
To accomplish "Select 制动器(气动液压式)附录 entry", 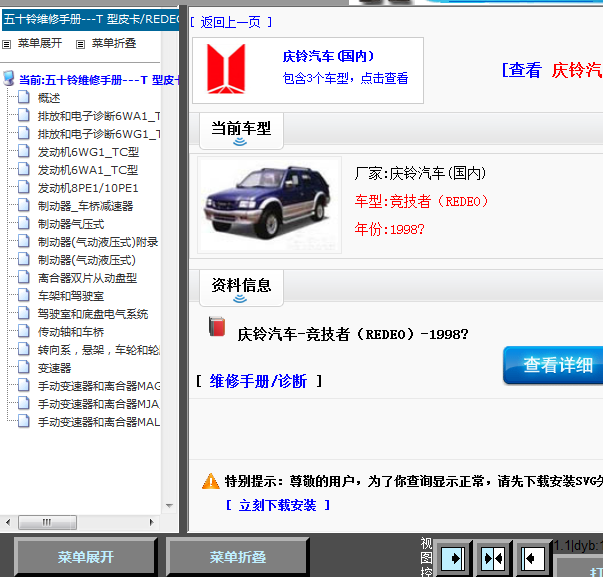I will point(98,242).
